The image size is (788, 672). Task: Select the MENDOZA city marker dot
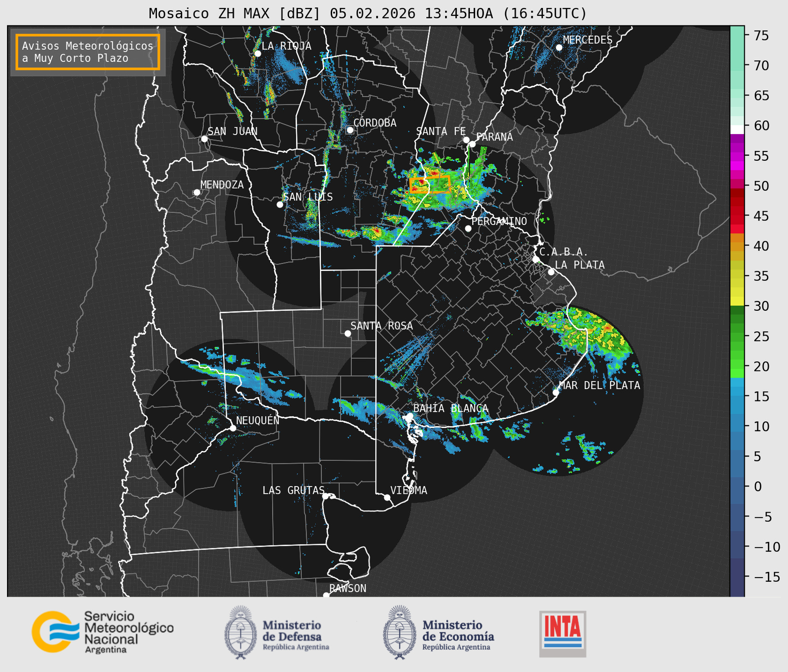click(197, 193)
